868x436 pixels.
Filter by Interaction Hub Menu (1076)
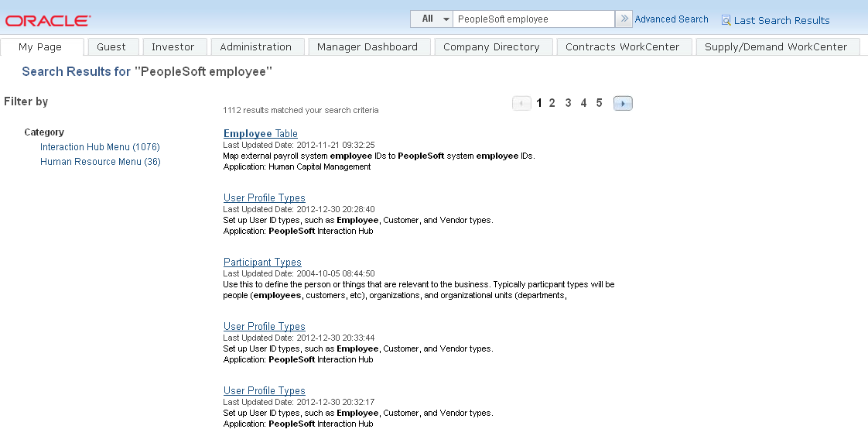coord(101,147)
